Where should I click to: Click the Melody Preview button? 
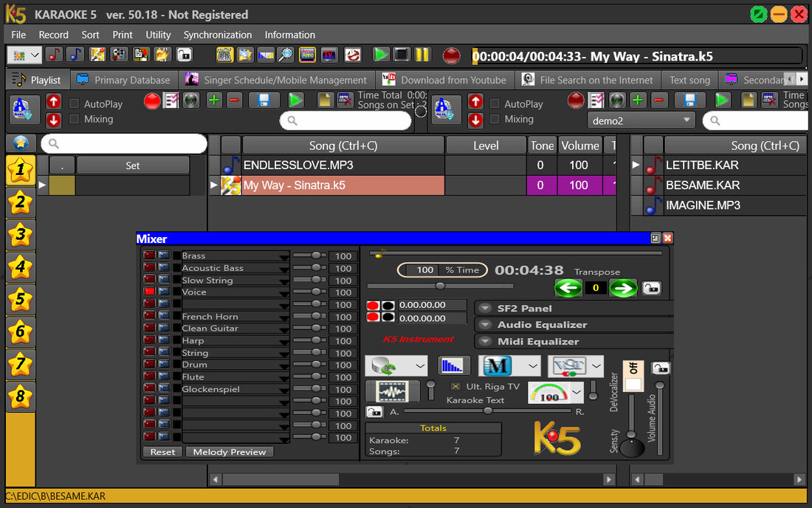click(x=230, y=452)
